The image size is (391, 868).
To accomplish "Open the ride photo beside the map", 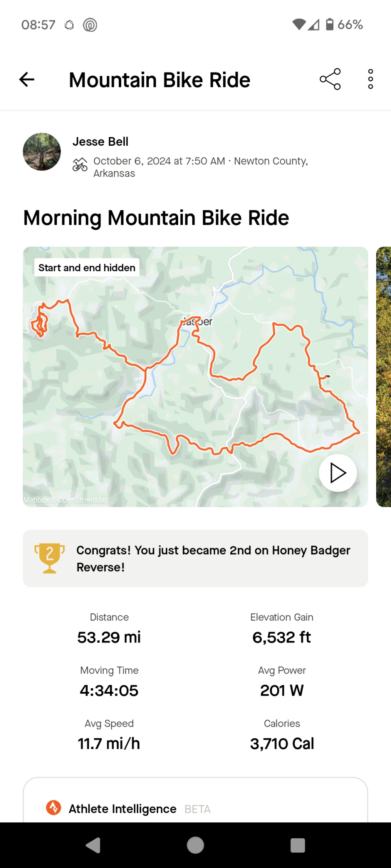I will pos(384,376).
